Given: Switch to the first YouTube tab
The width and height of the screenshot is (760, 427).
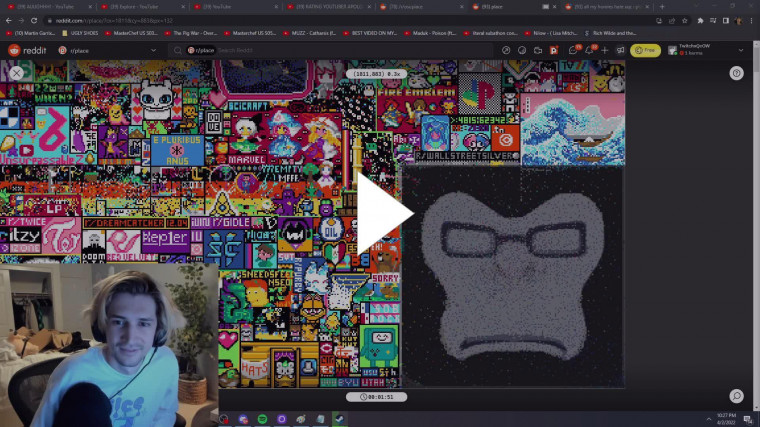Looking at the screenshot, I should (x=48, y=7).
